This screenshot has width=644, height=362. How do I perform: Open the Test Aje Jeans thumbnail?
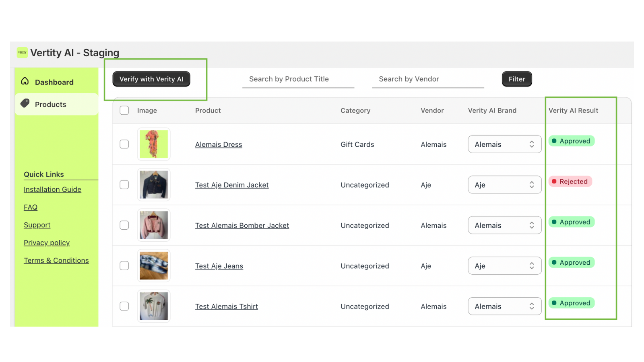coord(154,265)
